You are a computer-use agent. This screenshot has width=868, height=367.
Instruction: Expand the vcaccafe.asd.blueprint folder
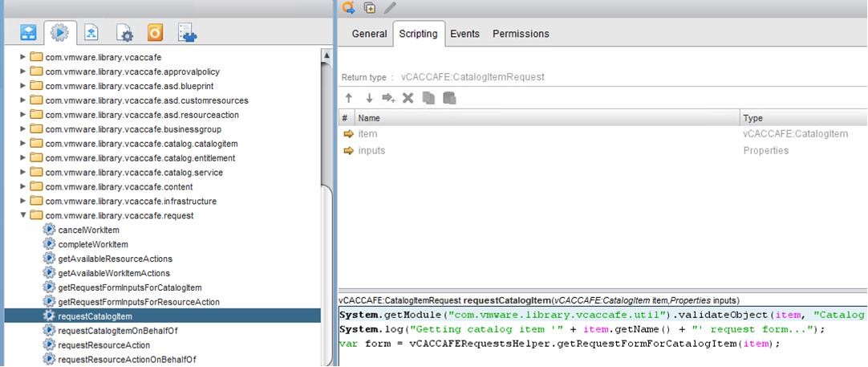click(x=22, y=86)
